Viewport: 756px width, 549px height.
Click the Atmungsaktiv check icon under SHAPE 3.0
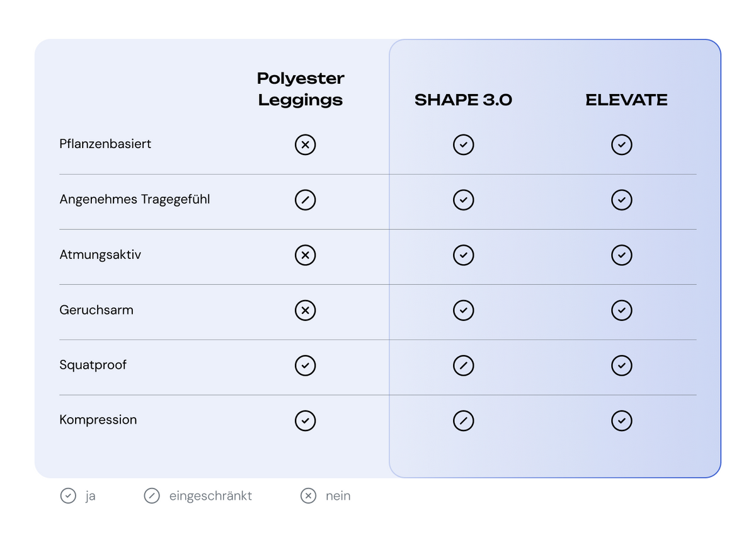tap(464, 255)
